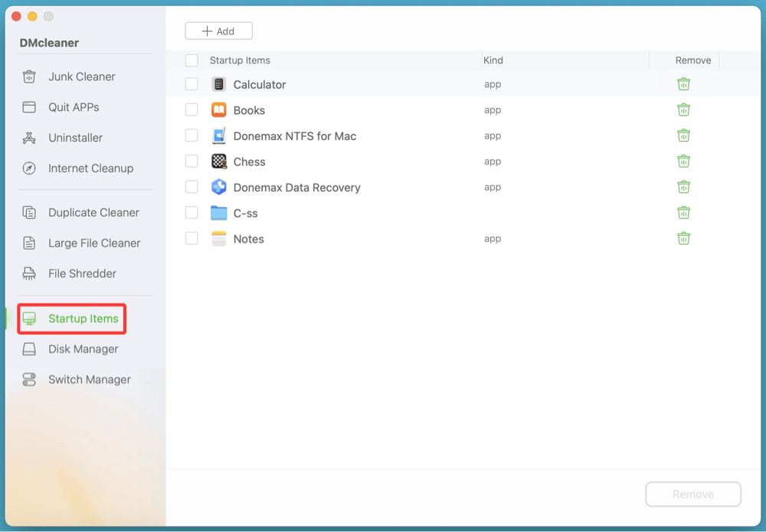Check the checkbox next to Calculator
766x532 pixels.
click(x=191, y=83)
